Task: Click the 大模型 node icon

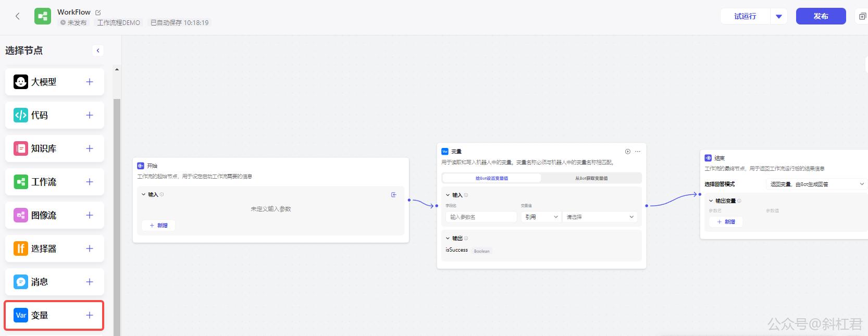Action: (x=21, y=82)
